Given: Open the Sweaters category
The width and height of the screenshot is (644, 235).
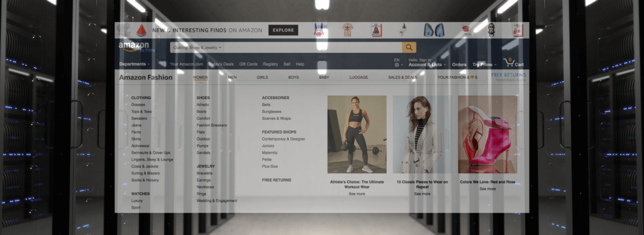Looking at the screenshot, I should 139,118.
